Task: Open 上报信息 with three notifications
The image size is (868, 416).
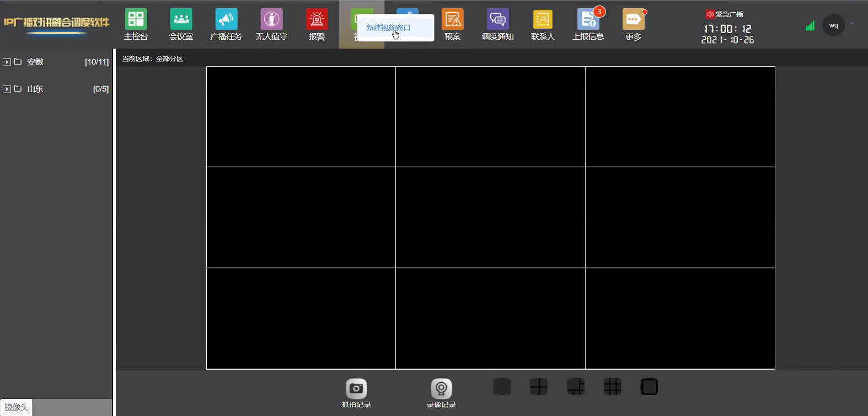Action: pos(588,25)
